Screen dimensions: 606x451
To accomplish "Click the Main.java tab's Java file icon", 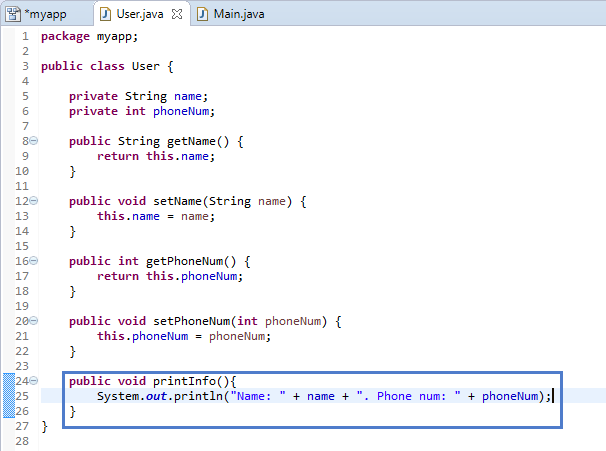I will tap(203, 14).
